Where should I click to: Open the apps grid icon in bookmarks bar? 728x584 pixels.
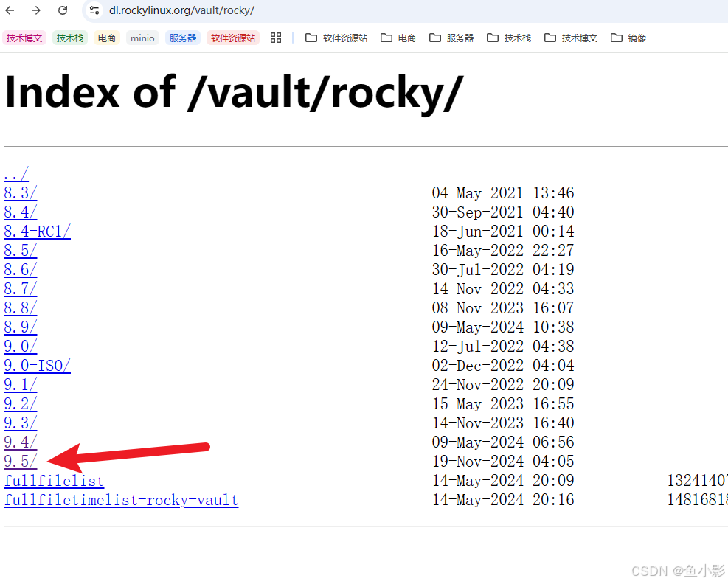276,38
